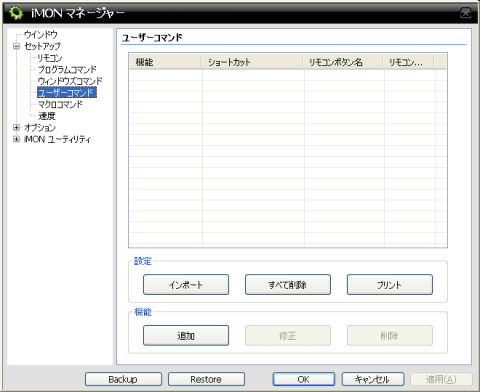
Task: Click the iMON gear logo icon
Action: pos(16,13)
